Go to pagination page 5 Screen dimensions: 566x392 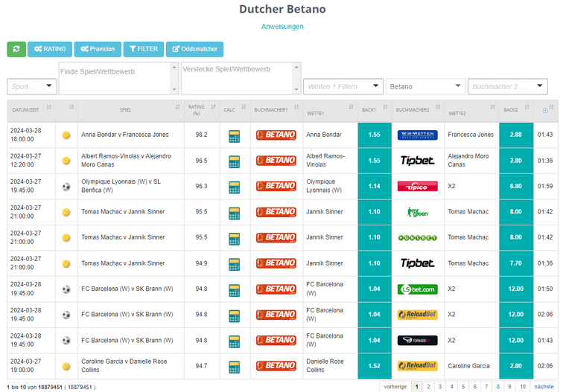(463, 387)
